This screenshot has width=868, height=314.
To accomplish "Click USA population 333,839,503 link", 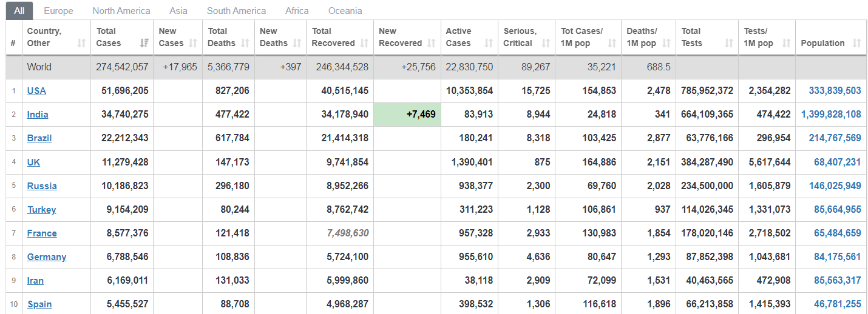I will pyautogui.click(x=835, y=91).
